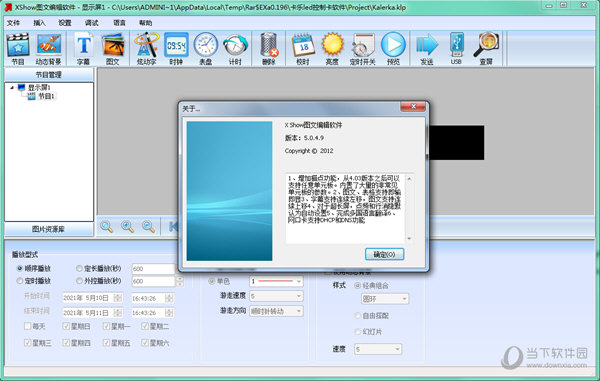This screenshot has height=381, width=600.
Task: Open the 圆环 style dropdown
Action: pos(385,299)
